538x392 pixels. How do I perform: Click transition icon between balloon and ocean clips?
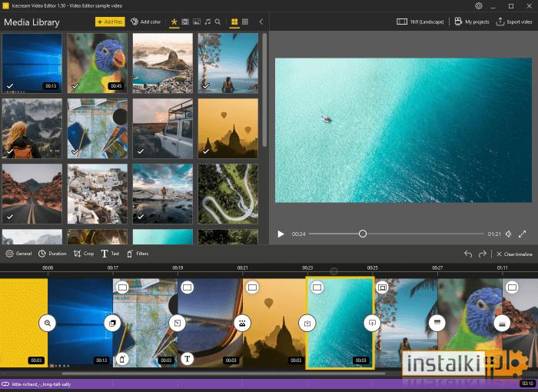pos(307,323)
